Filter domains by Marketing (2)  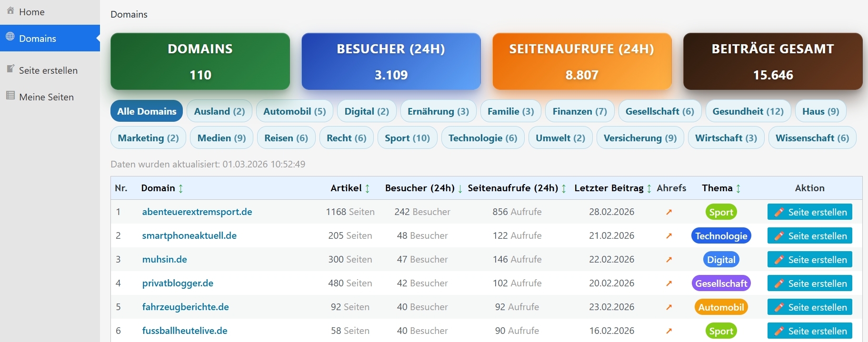149,138
